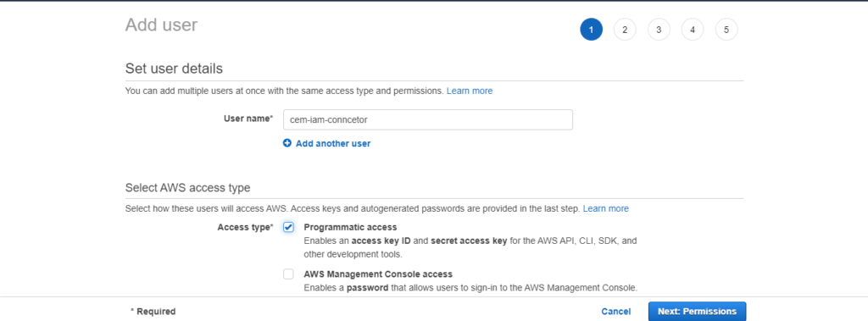
Task: Uncheck the Programmatic access checkbox
Action: [x=288, y=228]
